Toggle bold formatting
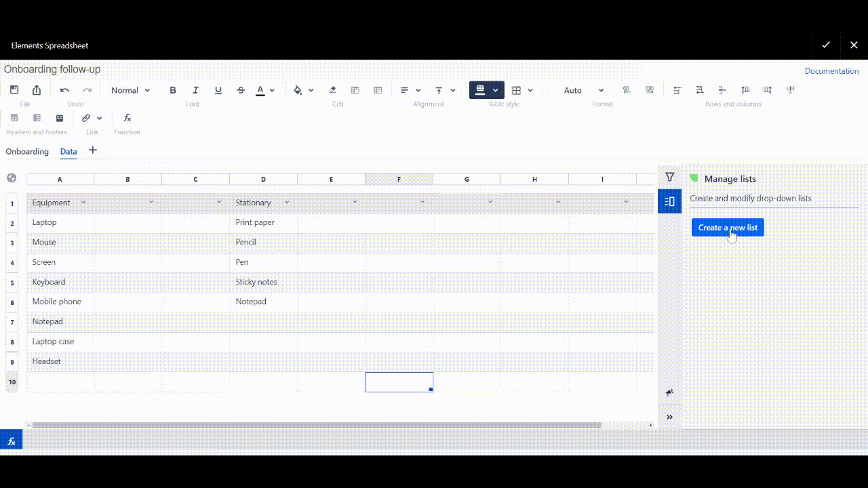Viewport: 868px width, 488px height. coord(173,90)
